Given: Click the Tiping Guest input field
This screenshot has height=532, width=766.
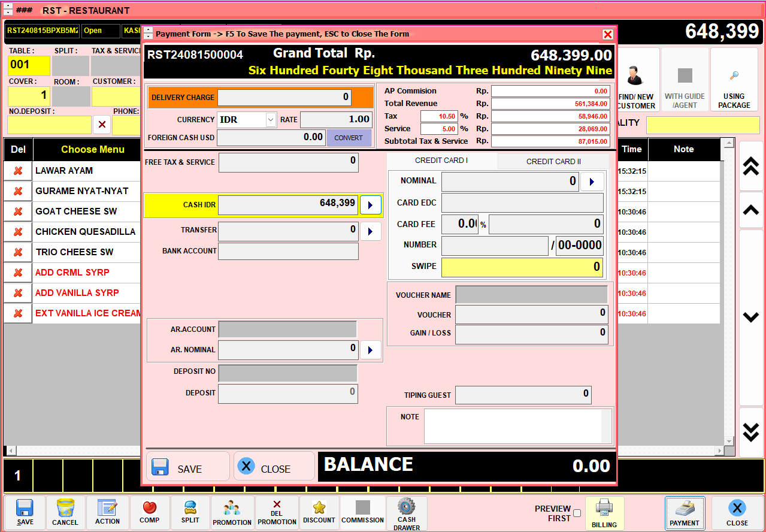Looking at the screenshot, I should point(523,395).
